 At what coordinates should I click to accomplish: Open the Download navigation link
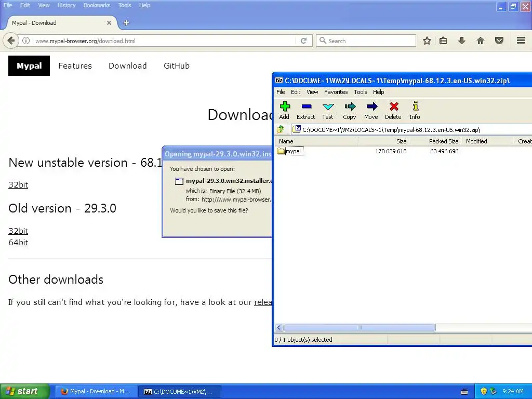[x=128, y=66]
